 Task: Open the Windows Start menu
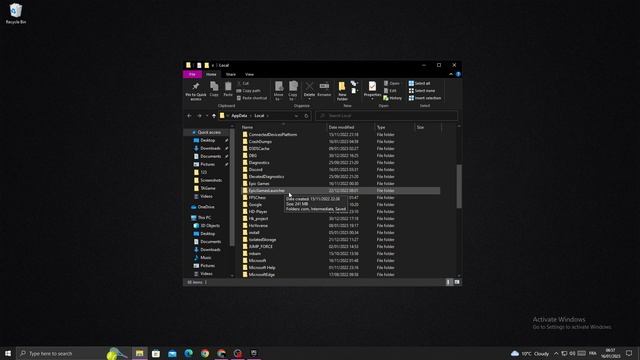[x=8, y=353]
